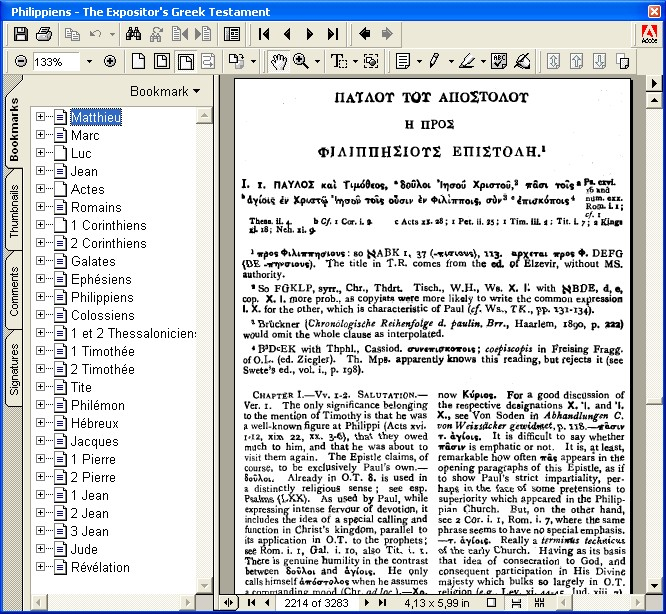Click zoom level field showing 133%
This screenshot has width=666, height=614.
pyautogui.click(x=56, y=62)
